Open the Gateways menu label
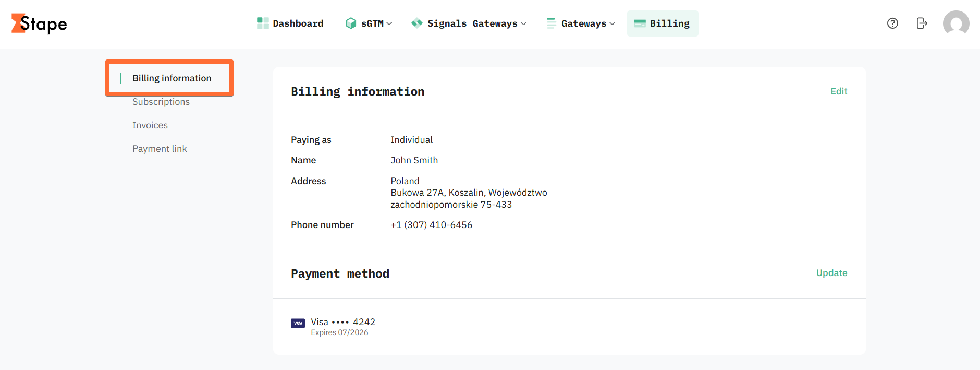Screen dimensions: 980x370 coord(584,23)
